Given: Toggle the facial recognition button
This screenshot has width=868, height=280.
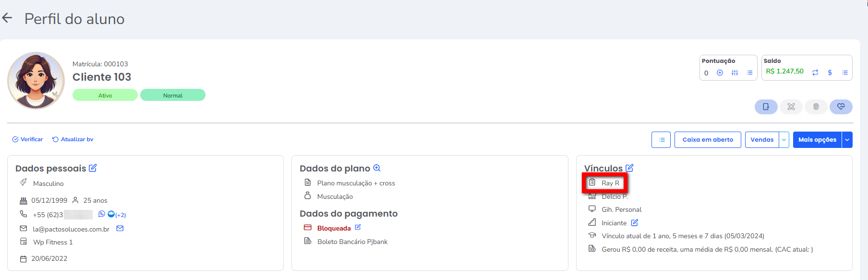Looking at the screenshot, I should coord(791,107).
